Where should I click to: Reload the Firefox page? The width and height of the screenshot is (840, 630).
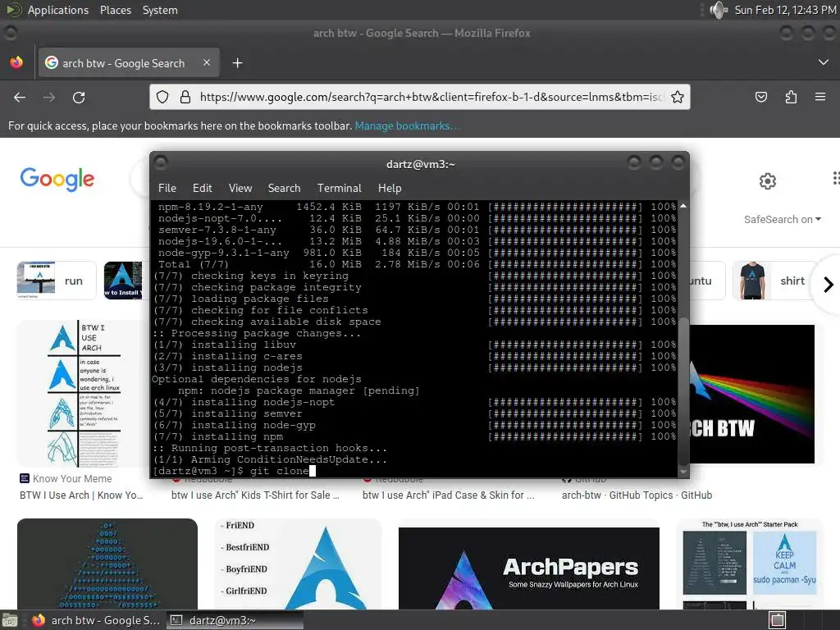coord(79,97)
